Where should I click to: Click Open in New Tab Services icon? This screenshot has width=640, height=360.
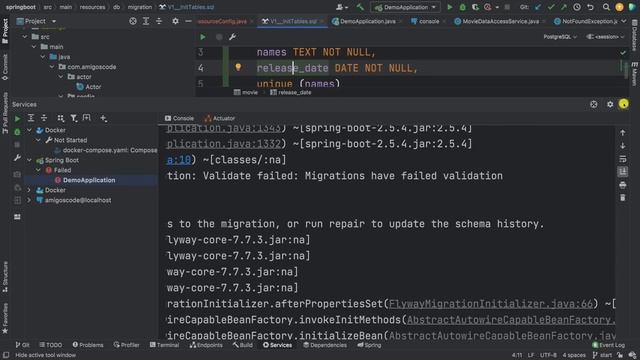click(x=87, y=118)
